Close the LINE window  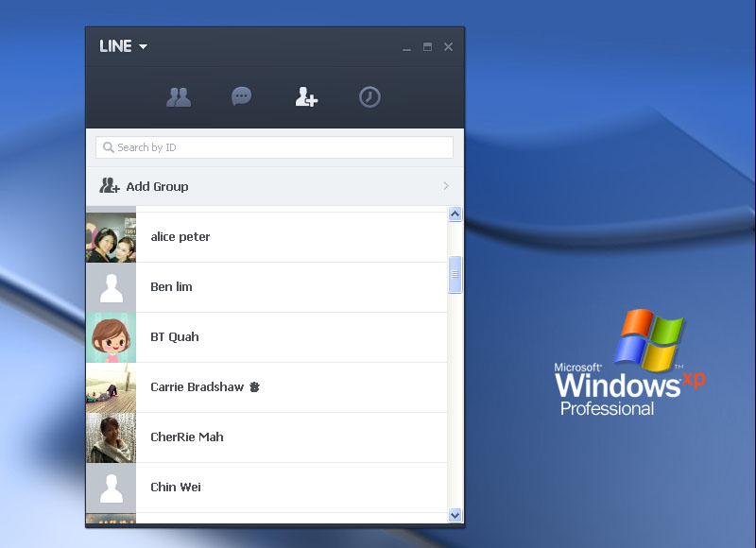pos(448,46)
